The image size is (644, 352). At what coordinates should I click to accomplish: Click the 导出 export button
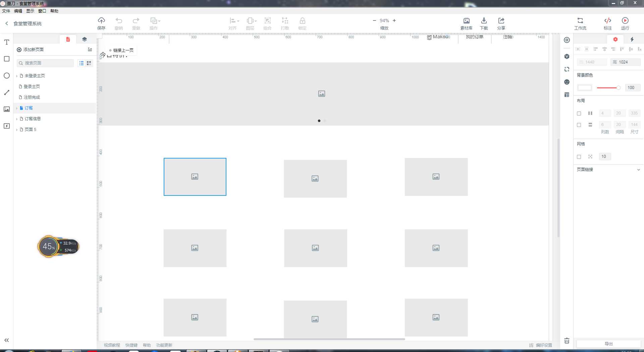click(608, 344)
